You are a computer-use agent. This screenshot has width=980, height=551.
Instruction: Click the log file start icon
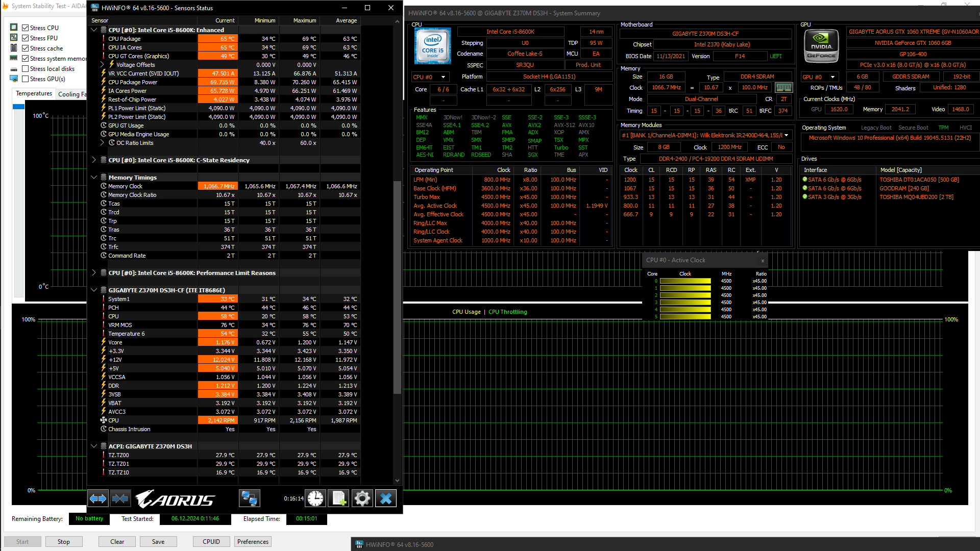[x=339, y=498]
